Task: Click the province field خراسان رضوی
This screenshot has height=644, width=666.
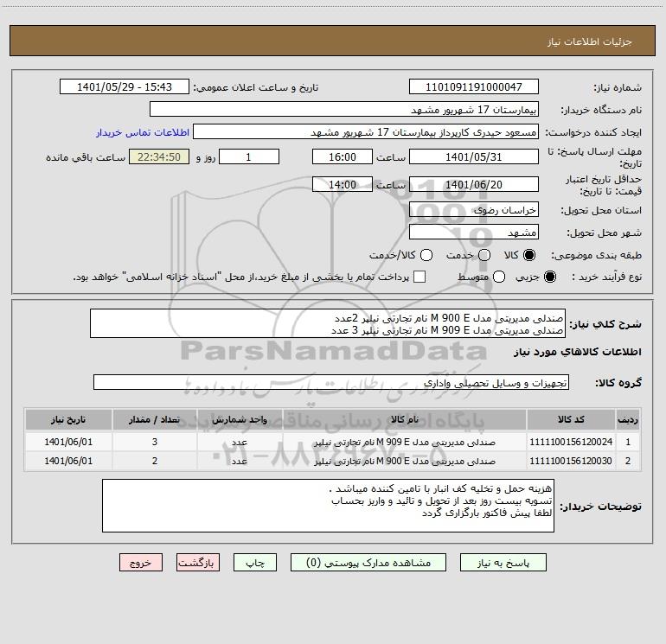Action: click(474, 209)
